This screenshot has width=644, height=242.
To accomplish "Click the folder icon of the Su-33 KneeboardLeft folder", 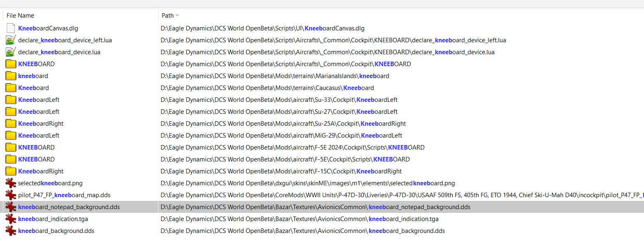I will pyautogui.click(x=11, y=100).
